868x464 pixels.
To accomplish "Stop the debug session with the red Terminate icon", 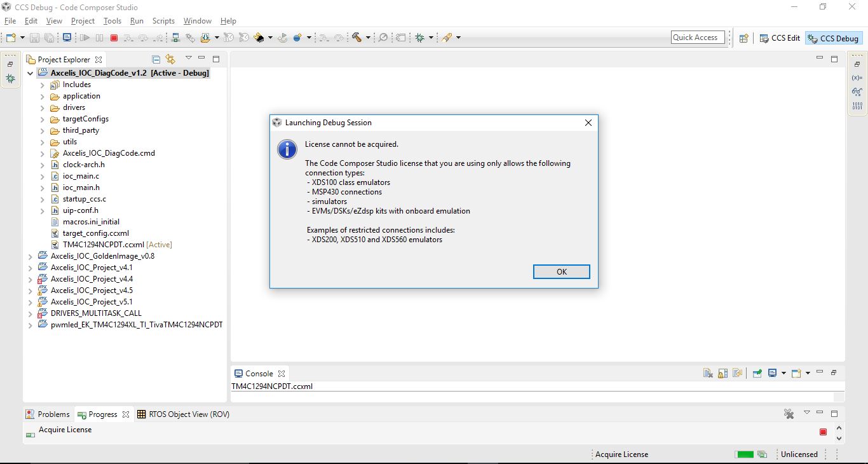I will [114, 38].
